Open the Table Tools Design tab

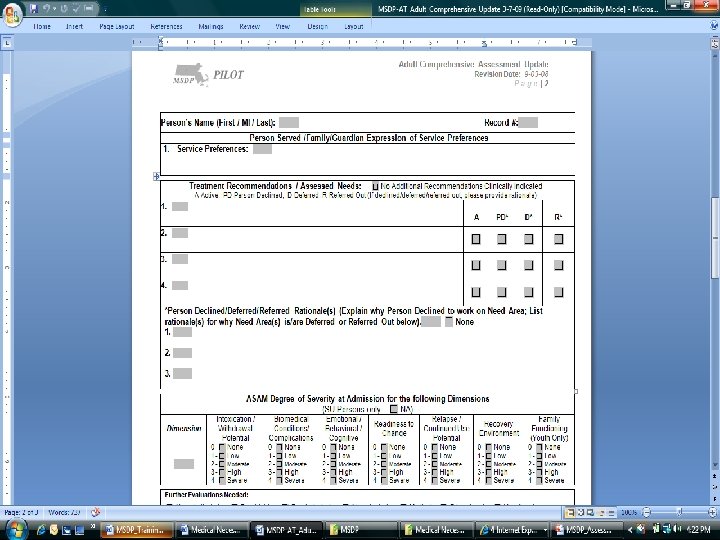(x=317, y=27)
